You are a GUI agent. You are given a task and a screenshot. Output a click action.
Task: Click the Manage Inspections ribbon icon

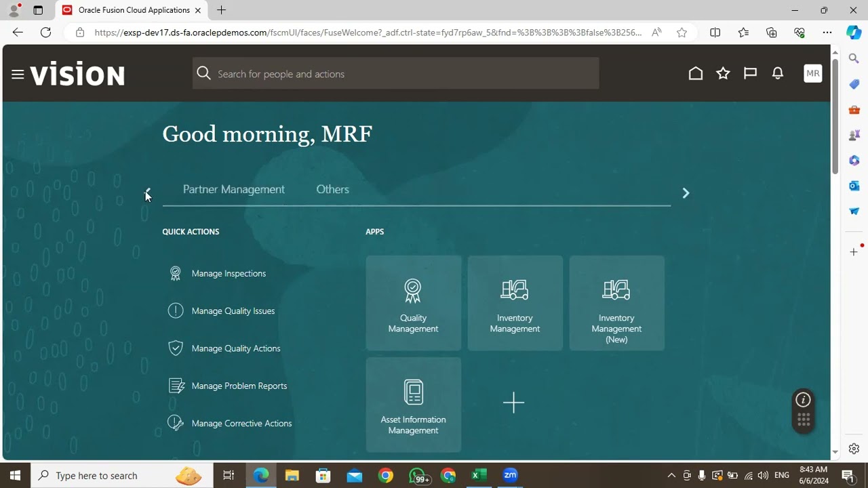click(176, 273)
